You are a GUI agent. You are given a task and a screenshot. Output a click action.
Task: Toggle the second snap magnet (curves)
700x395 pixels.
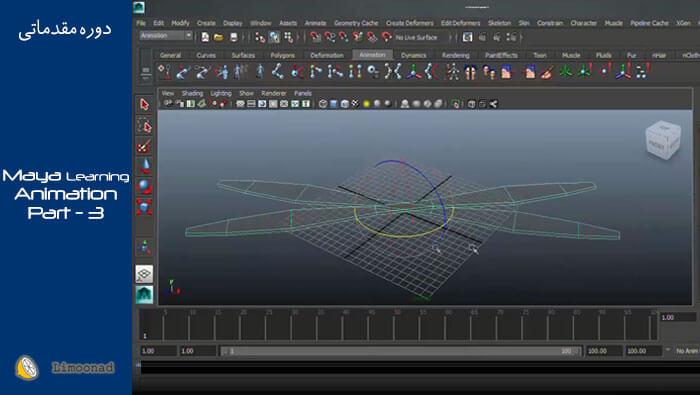click(329, 37)
